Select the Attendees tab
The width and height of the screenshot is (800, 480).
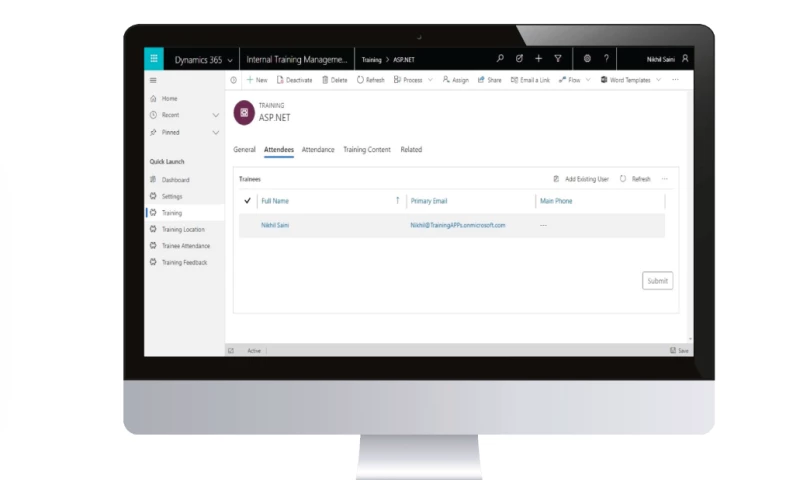[x=279, y=149]
